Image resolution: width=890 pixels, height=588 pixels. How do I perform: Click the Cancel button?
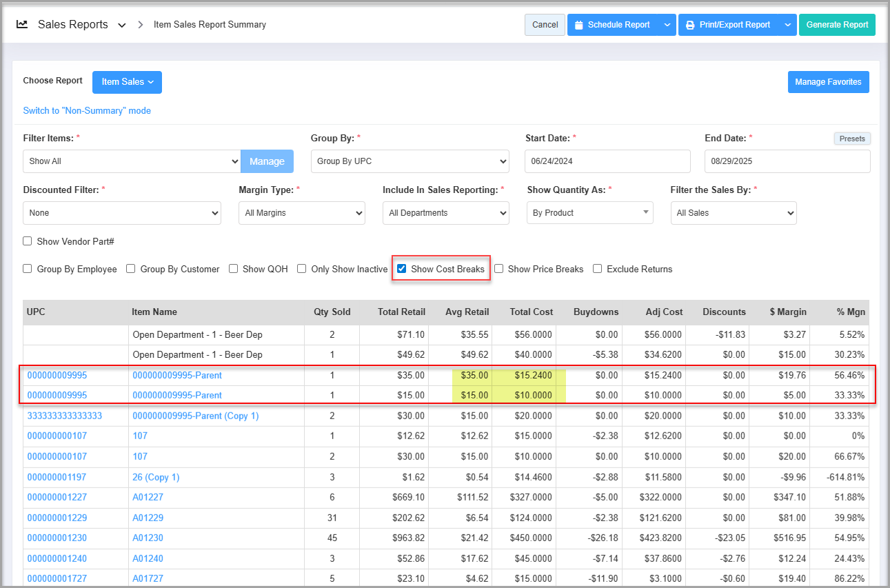(545, 25)
